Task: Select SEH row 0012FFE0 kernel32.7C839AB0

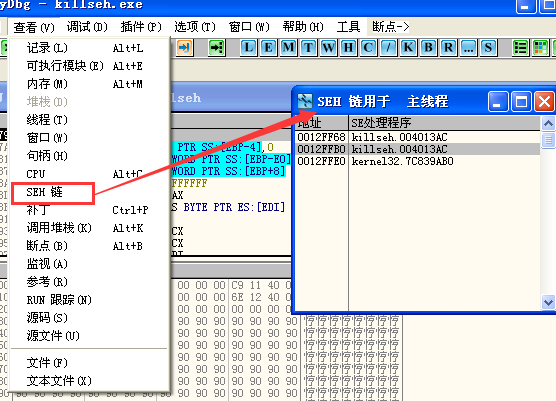Action: (x=418, y=161)
